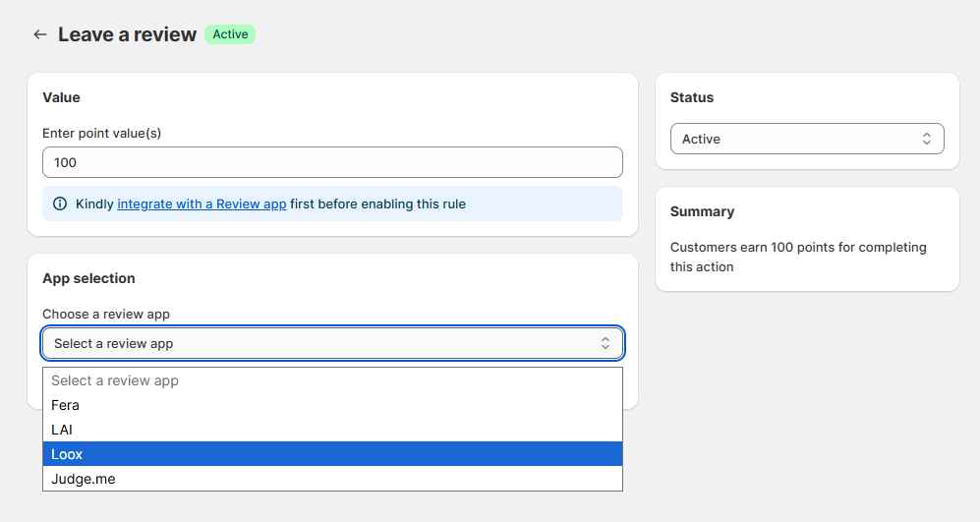Choose the 'Select a review app' placeholder option
Viewport: 980px width, 522px height.
pos(115,380)
